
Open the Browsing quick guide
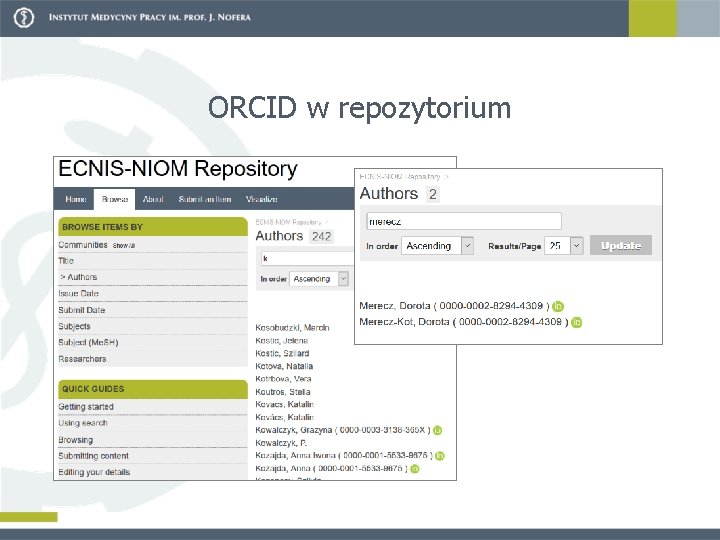[76, 440]
